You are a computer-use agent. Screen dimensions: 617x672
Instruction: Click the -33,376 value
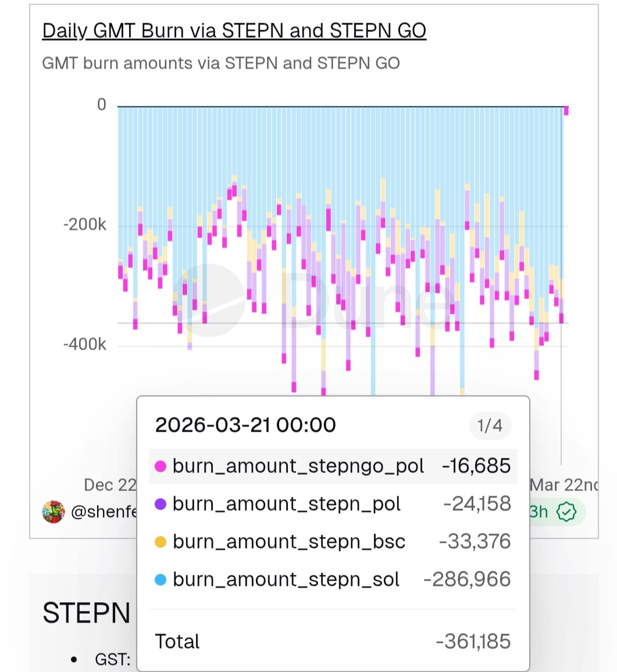click(475, 541)
